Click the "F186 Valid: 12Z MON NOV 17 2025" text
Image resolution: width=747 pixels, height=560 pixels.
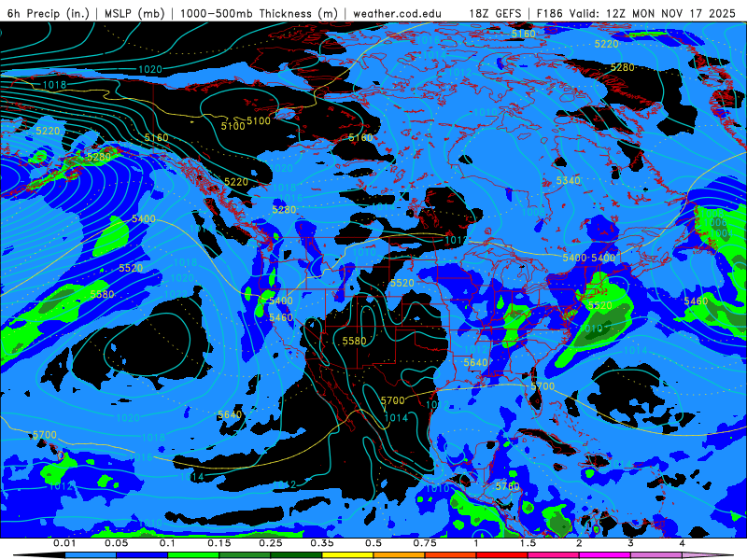tap(636, 13)
